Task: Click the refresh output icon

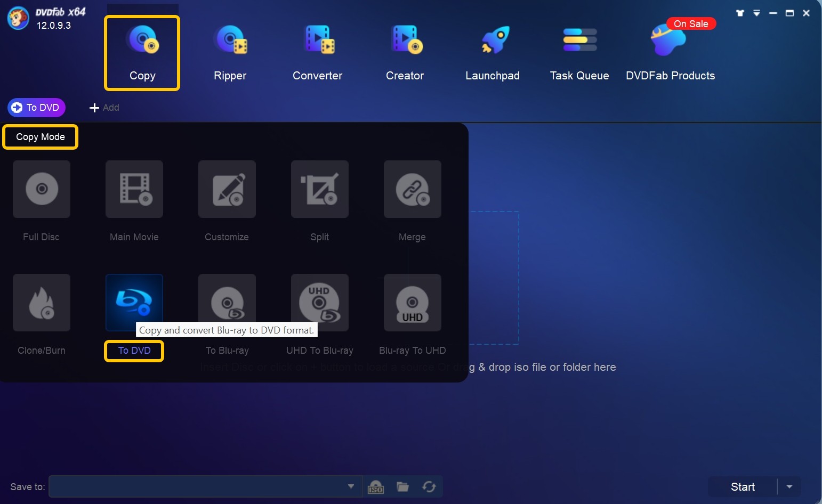Action: pos(429,486)
